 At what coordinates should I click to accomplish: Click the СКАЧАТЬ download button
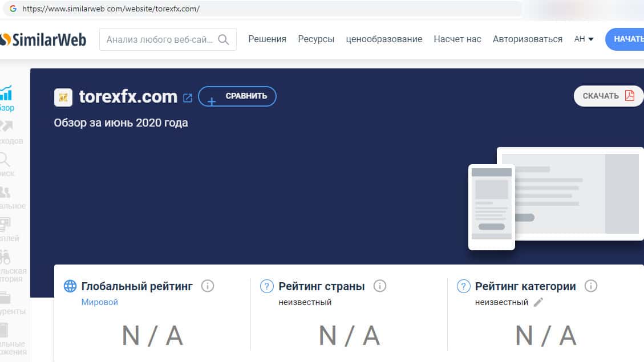[609, 96]
